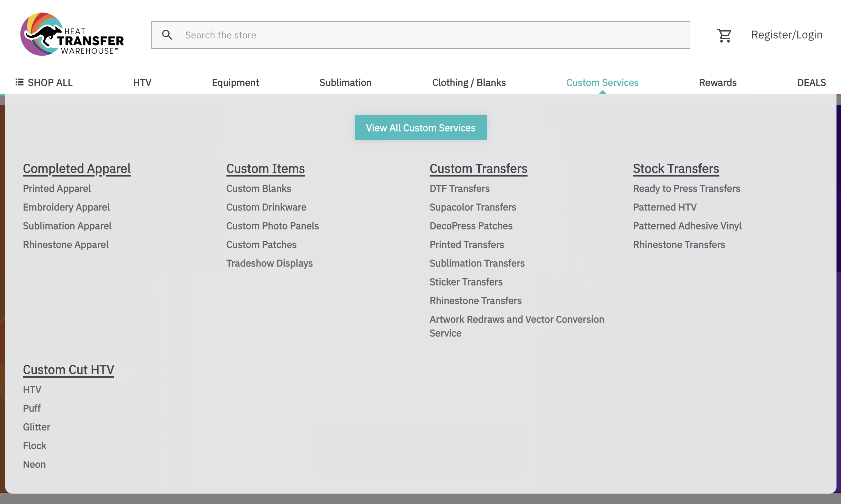
Task: Go to the Rewards tab
Action: (718, 83)
